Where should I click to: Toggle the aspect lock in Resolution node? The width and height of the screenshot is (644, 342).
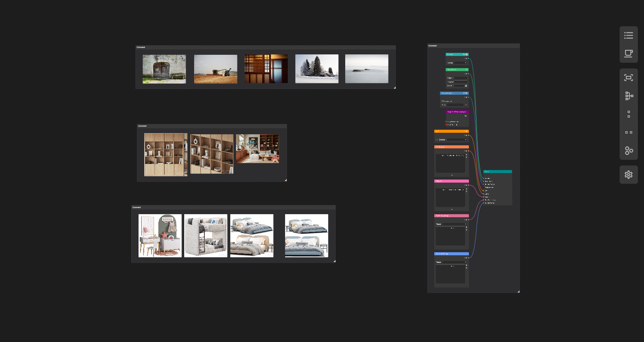tap(466, 86)
